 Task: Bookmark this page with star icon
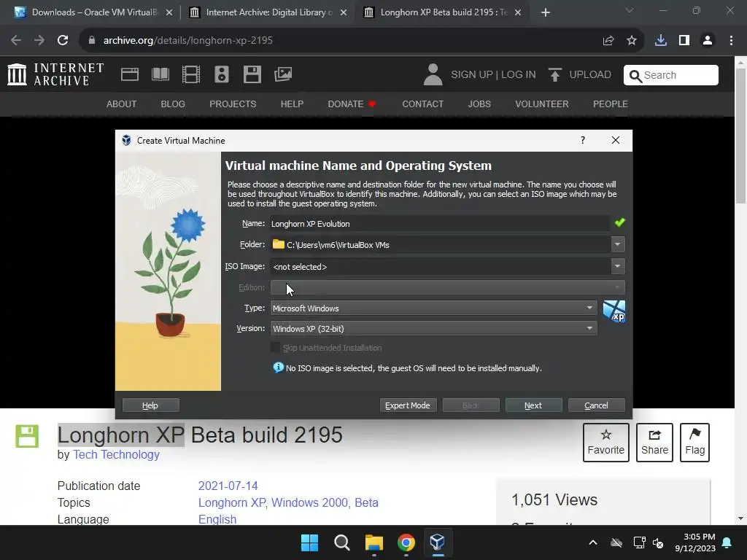pos(632,41)
